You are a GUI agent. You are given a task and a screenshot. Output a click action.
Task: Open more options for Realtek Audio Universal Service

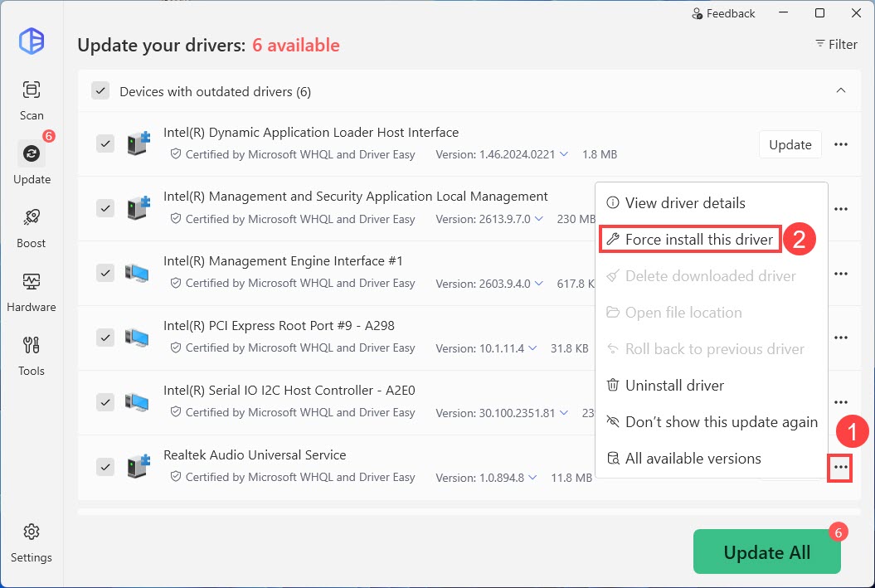(841, 468)
